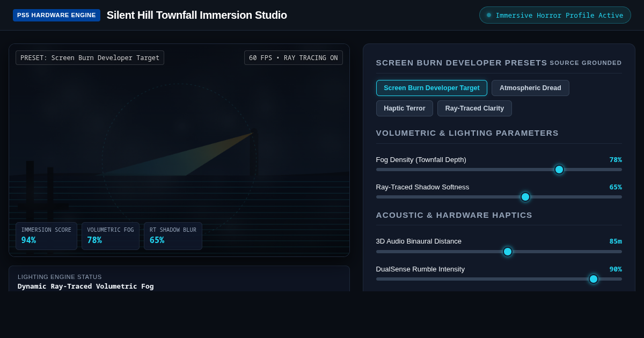Image resolution: width=644 pixels, height=338 pixels.
Task: Click the Acoustic & Hardware Haptics heading
Action: pos(454,215)
